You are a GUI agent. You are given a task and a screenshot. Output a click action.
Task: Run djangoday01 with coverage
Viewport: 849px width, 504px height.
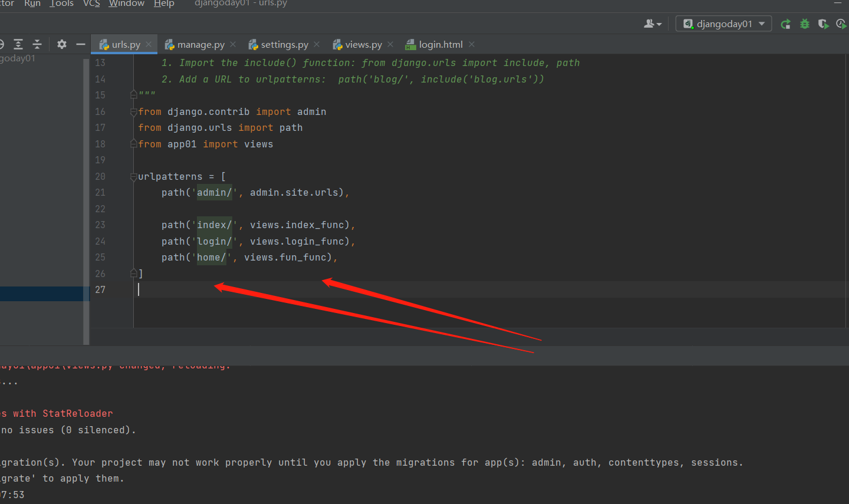(823, 24)
